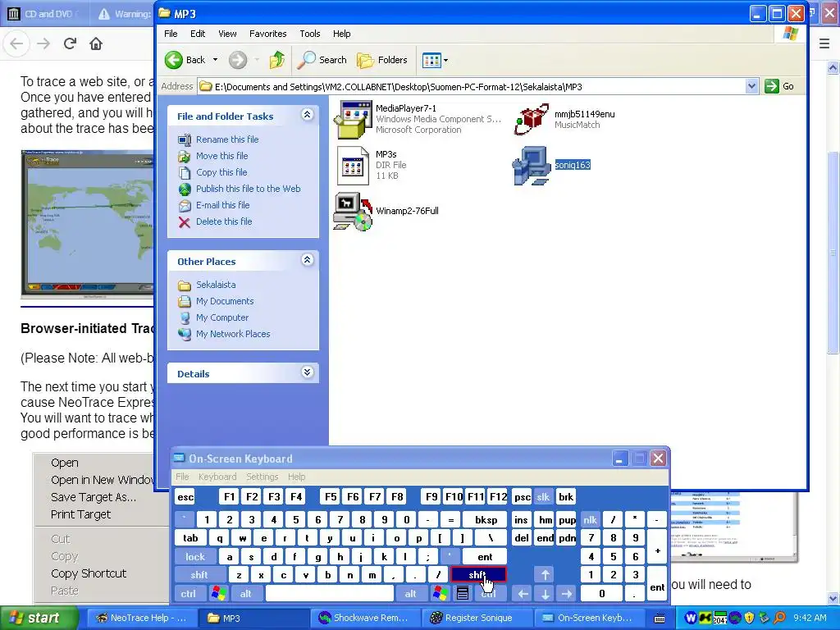Viewport: 840px width, 630px height.
Task: Expand the Details panel
Action: pos(307,372)
